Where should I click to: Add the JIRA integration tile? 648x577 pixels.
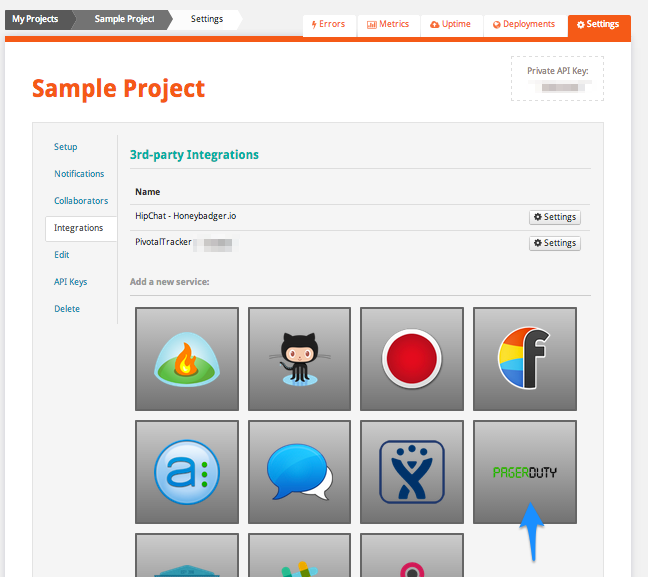(412, 472)
